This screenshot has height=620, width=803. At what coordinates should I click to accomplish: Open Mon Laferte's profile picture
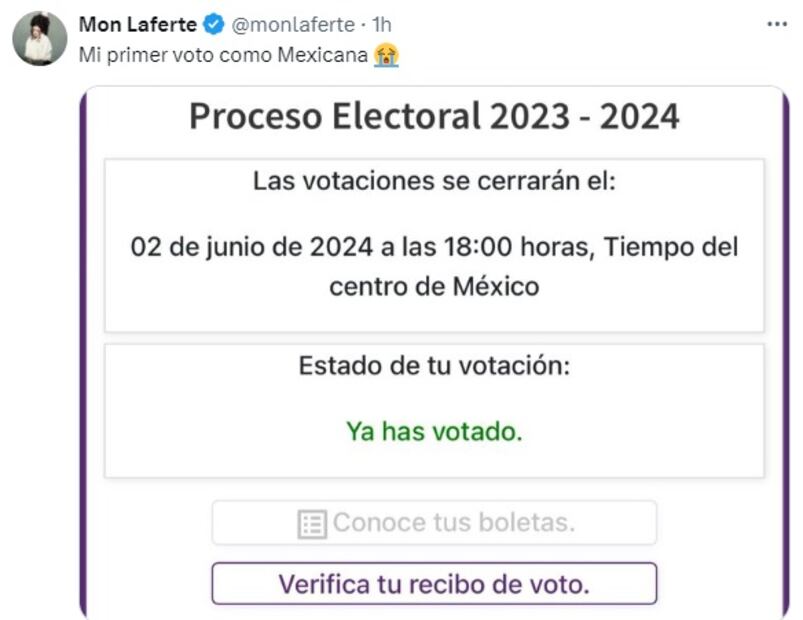tap(40, 39)
